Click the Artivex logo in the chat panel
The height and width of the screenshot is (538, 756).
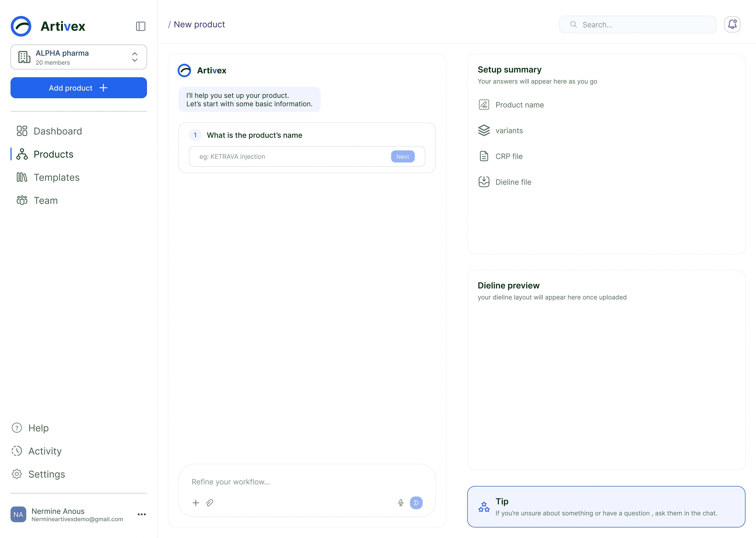pyautogui.click(x=202, y=70)
